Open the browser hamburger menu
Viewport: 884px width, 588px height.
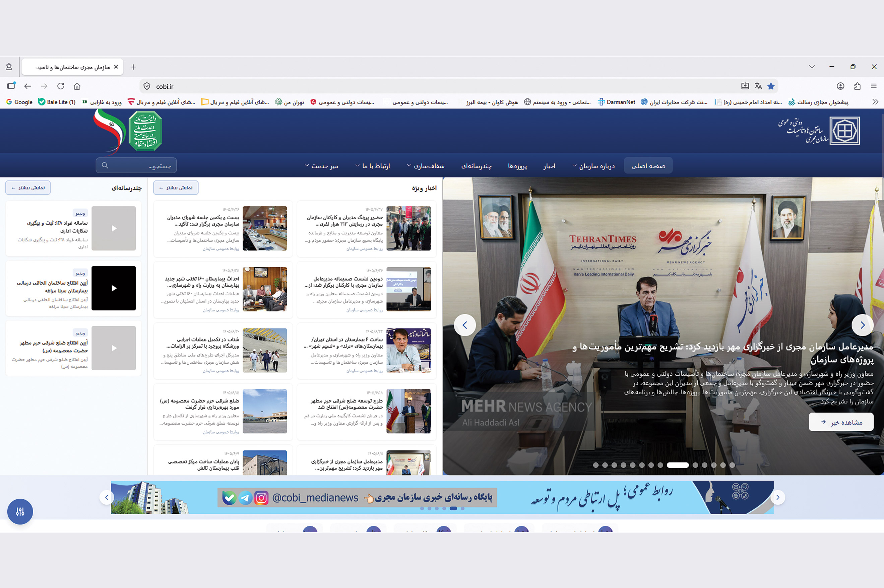[x=874, y=86]
